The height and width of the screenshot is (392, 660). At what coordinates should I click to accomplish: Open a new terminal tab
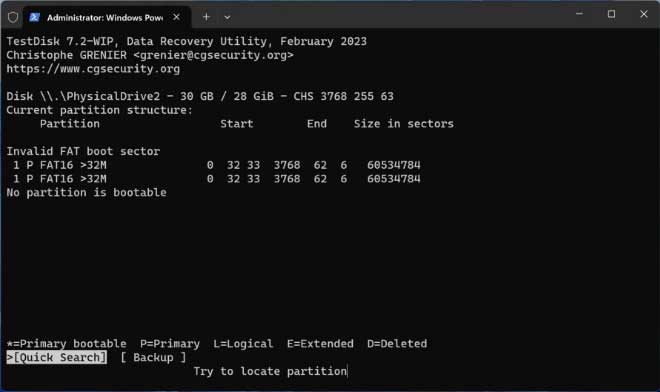(x=206, y=17)
